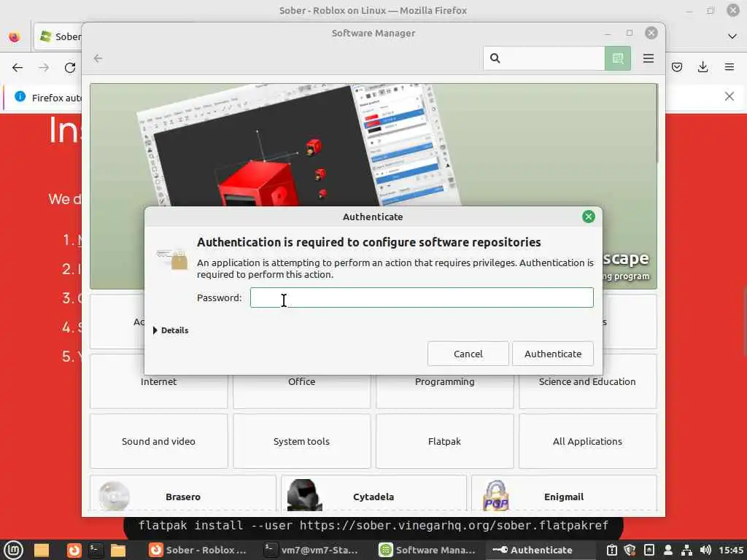Image resolution: width=747 pixels, height=560 pixels.
Task: Open the Brasero app entry
Action: (183, 495)
